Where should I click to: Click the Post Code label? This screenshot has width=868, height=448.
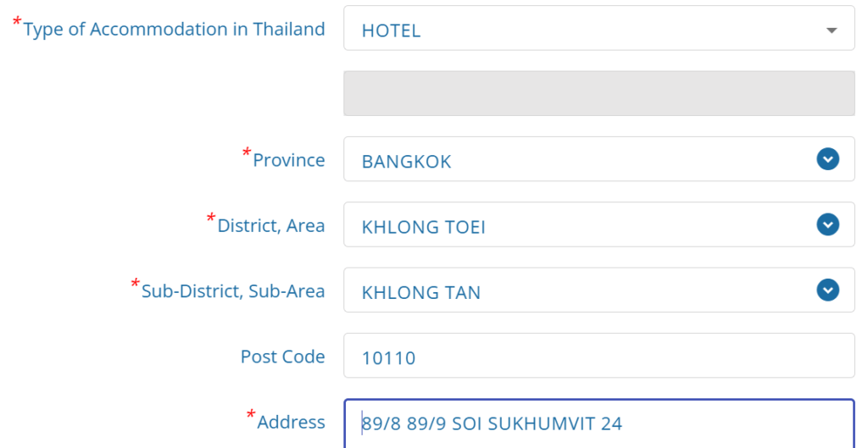coord(283,357)
